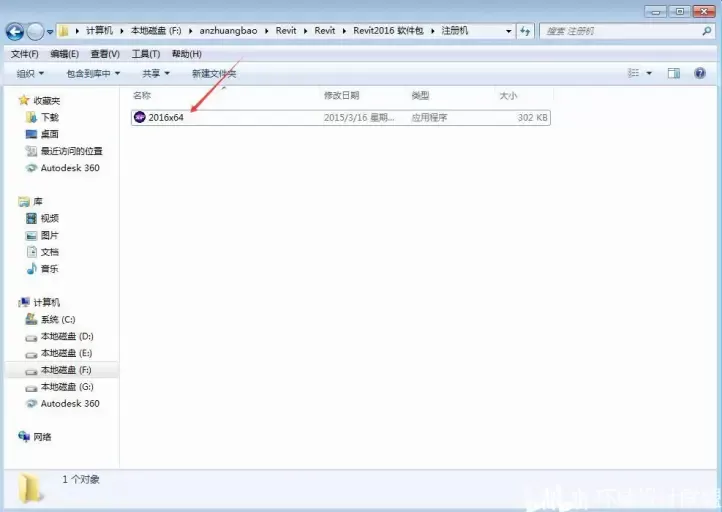
Task: Open the change view options dropdown
Action: (x=649, y=73)
